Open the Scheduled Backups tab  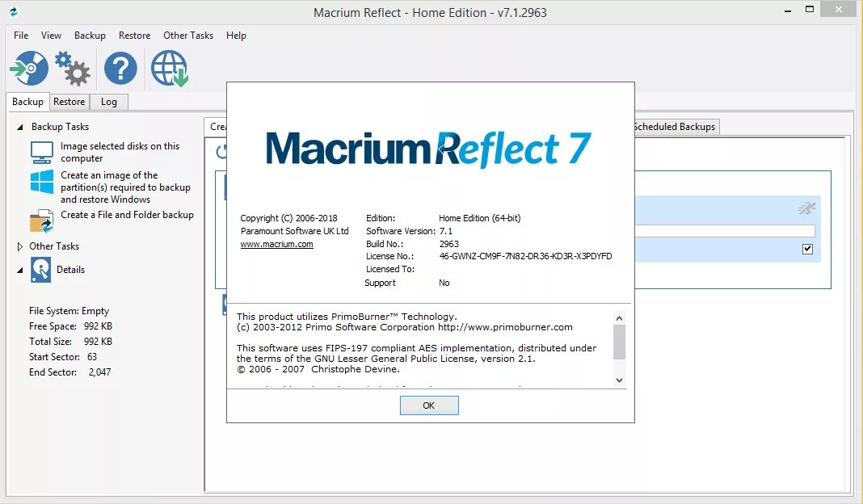(676, 127)
